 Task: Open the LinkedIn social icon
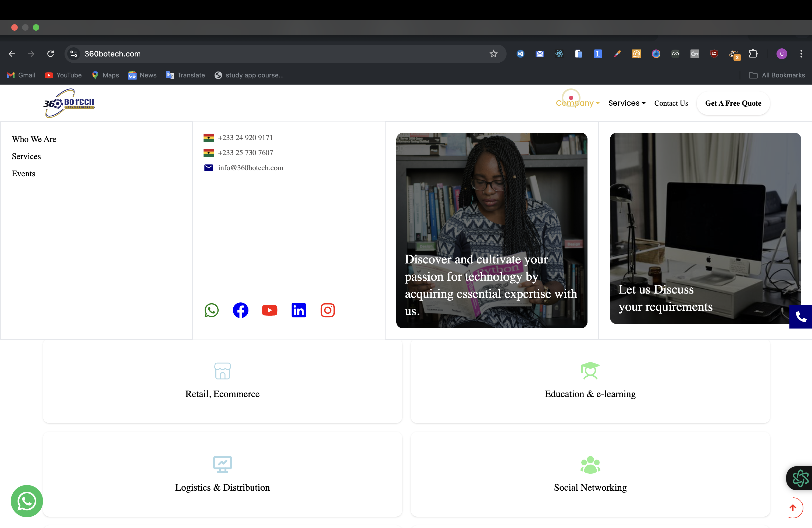pyautogui.click(x=298, y=310)
